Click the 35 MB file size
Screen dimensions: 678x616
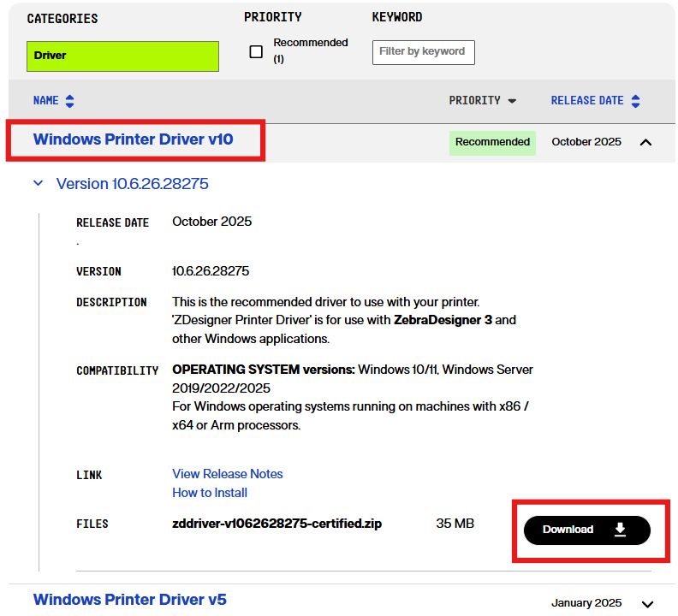pyautogui.click(x=455, y=524)
